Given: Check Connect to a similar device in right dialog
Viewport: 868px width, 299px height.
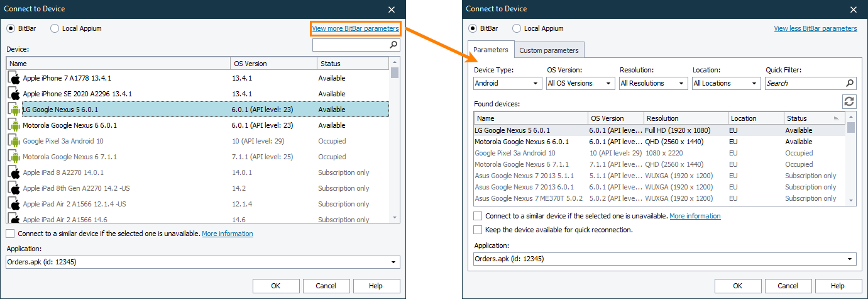Looking at the screenshot, I should [478, 216].
